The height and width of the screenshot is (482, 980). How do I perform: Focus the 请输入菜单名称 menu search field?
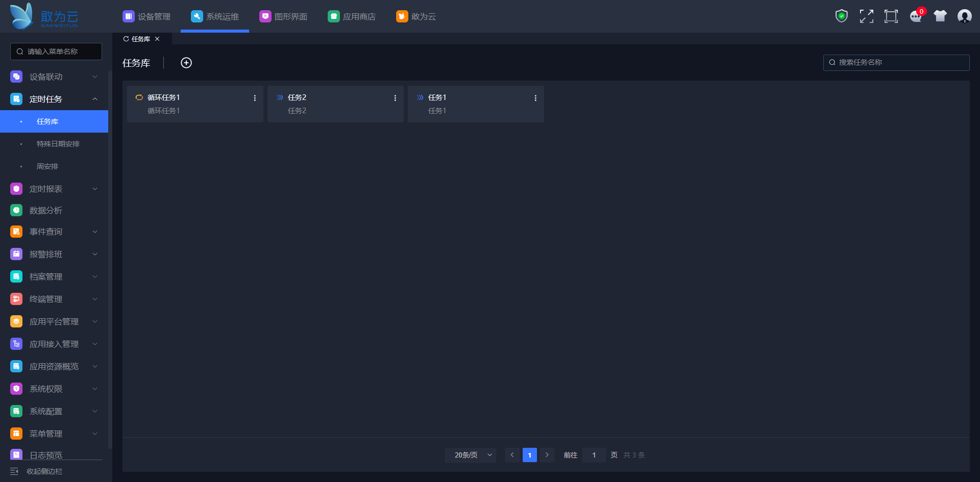pyautogui.click(x=56, y=52)
